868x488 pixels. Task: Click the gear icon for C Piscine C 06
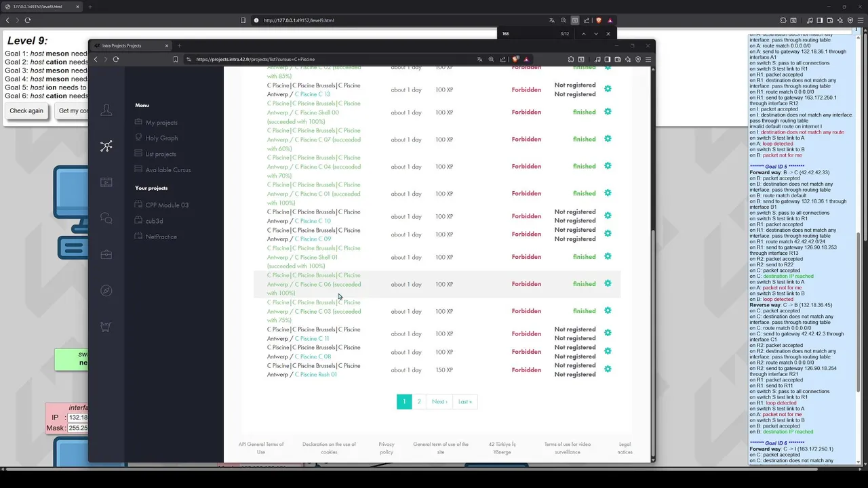tap(608, 283)
